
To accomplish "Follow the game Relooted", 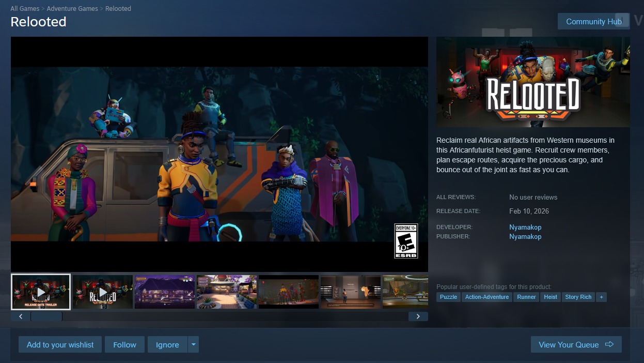I will click(x=125, y=345).
